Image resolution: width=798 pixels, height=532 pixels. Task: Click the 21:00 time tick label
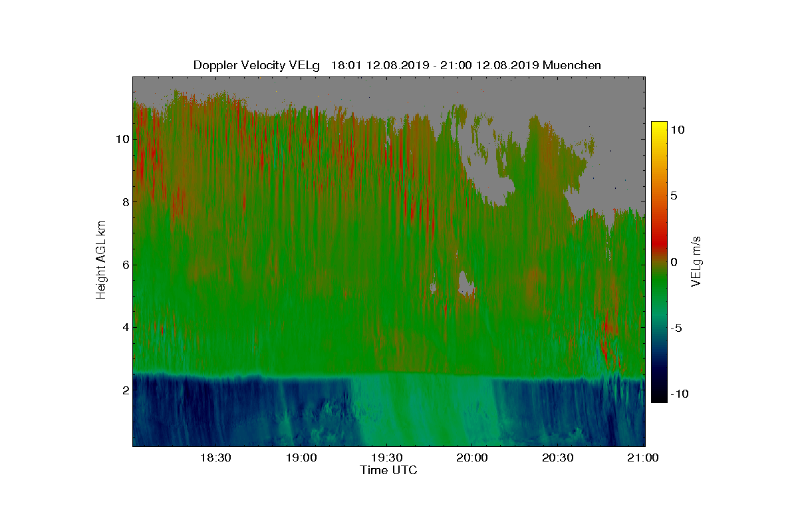tap(642, 458)
